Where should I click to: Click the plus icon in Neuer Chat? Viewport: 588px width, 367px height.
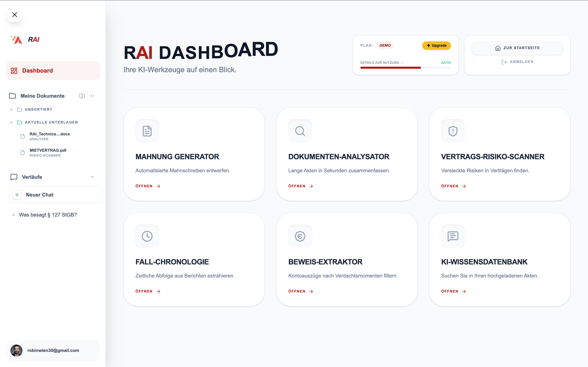tap(17, 195)
